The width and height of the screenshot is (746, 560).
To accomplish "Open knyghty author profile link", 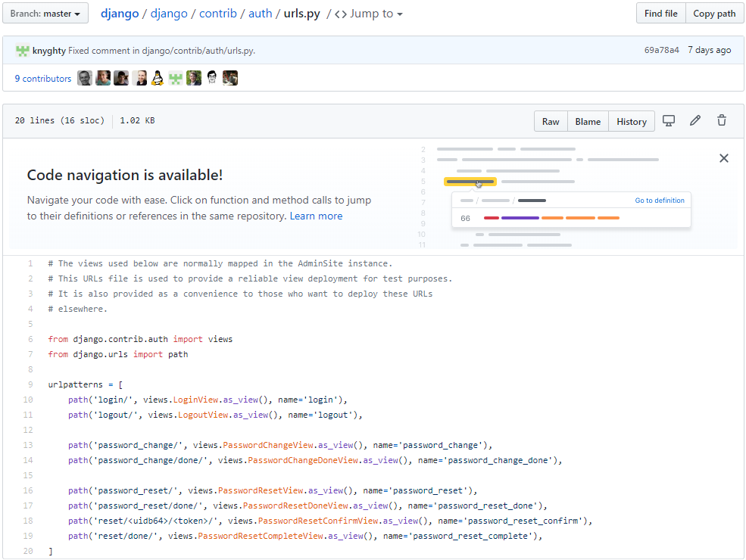I will (49, 51).
